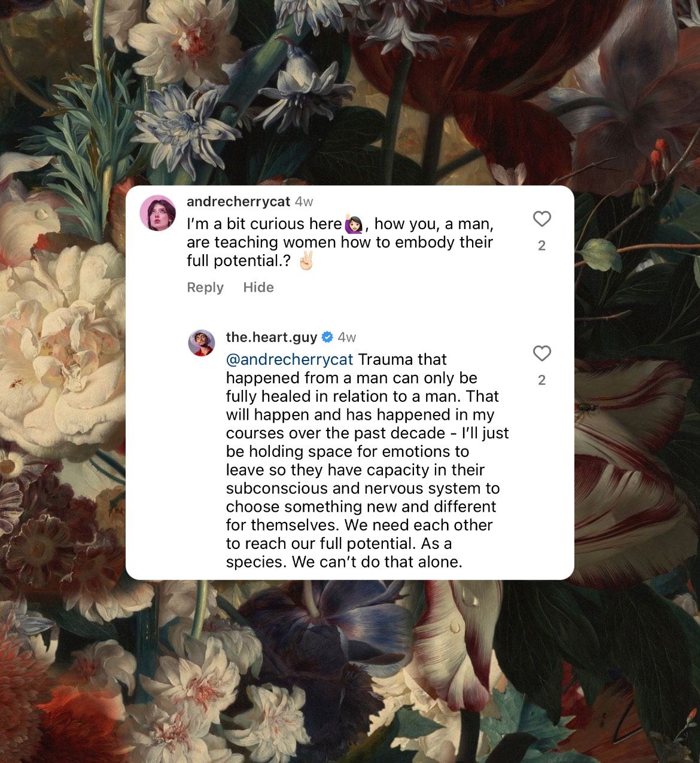
Task: Open andrecherrycat's profile picture
Action: click(158, 213)
